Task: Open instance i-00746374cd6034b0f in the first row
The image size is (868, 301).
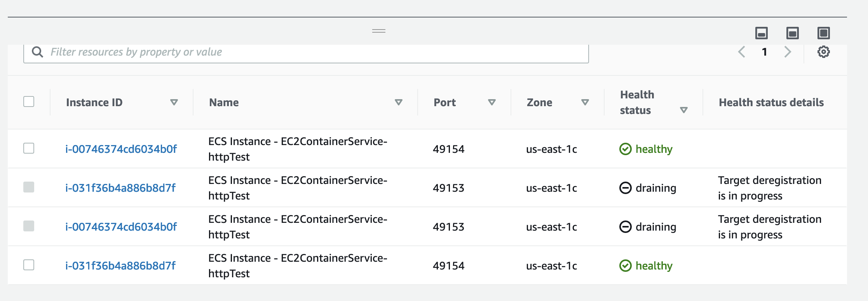Action: [x=121, y=149]
